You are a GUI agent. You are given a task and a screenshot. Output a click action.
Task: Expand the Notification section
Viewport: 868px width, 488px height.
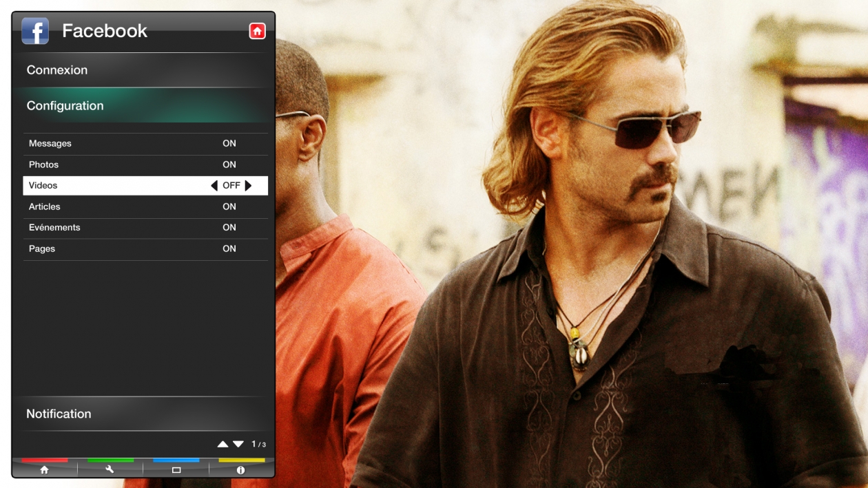click(59, 414)
